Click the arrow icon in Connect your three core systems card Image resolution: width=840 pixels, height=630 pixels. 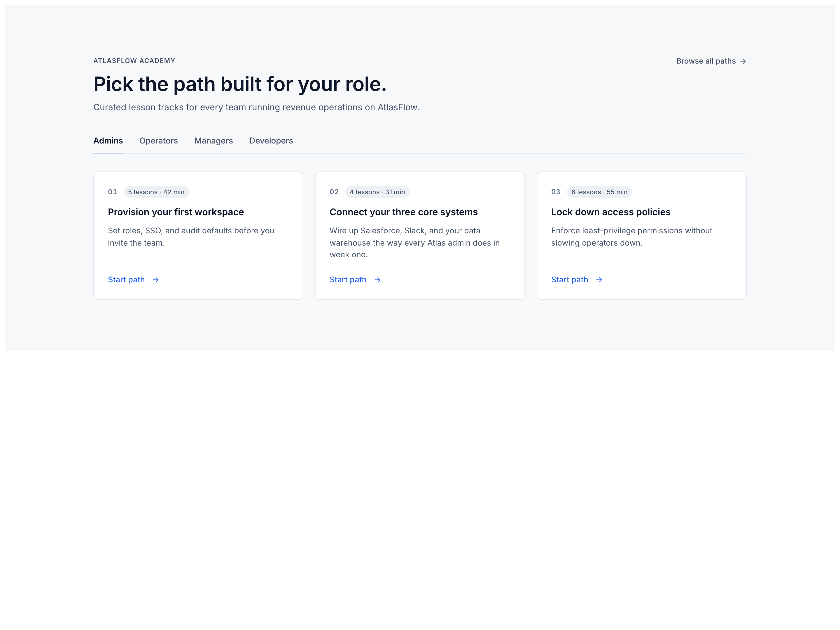click(x=377, y=280)
